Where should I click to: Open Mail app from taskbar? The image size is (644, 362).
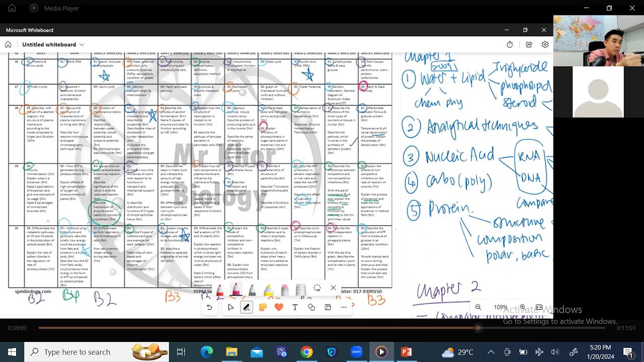257,352
